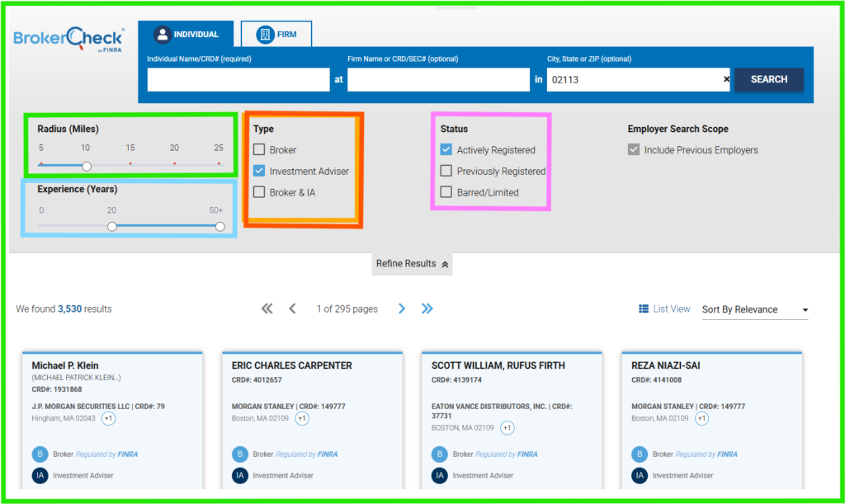Click 'CRD#: 4139174' on Scott William's card
Viewport: 845px width, 504px height.
coord(456,380)
